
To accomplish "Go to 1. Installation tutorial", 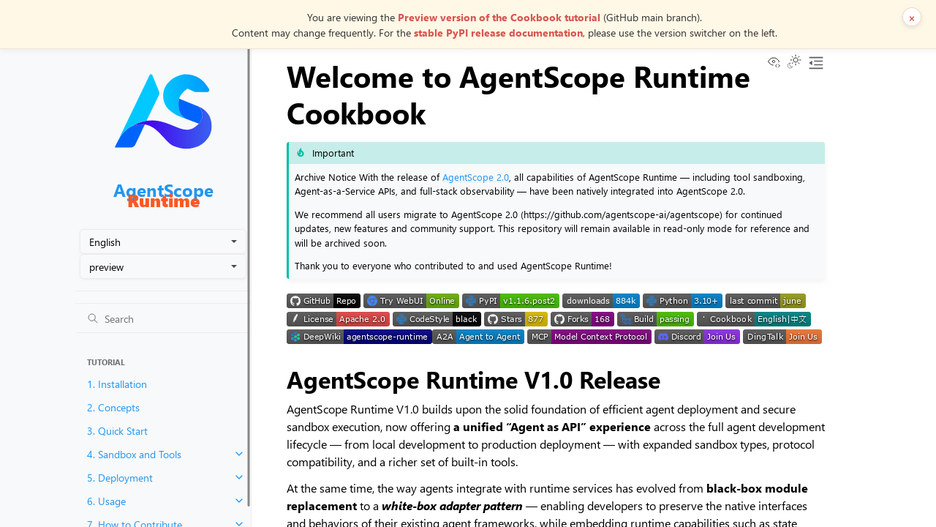I will pyautogui.click(x=116, y=384).
